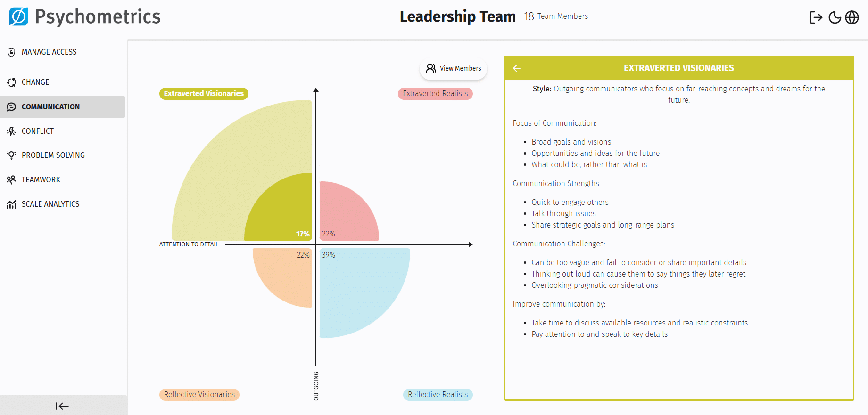Click the Manage Access shield icon
Image resolution: width=868 pixels, height=415 pixels.
11,52
